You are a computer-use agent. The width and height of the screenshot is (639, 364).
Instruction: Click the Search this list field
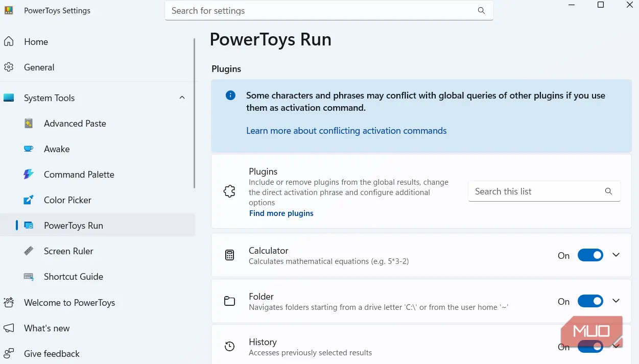point(545,191)
